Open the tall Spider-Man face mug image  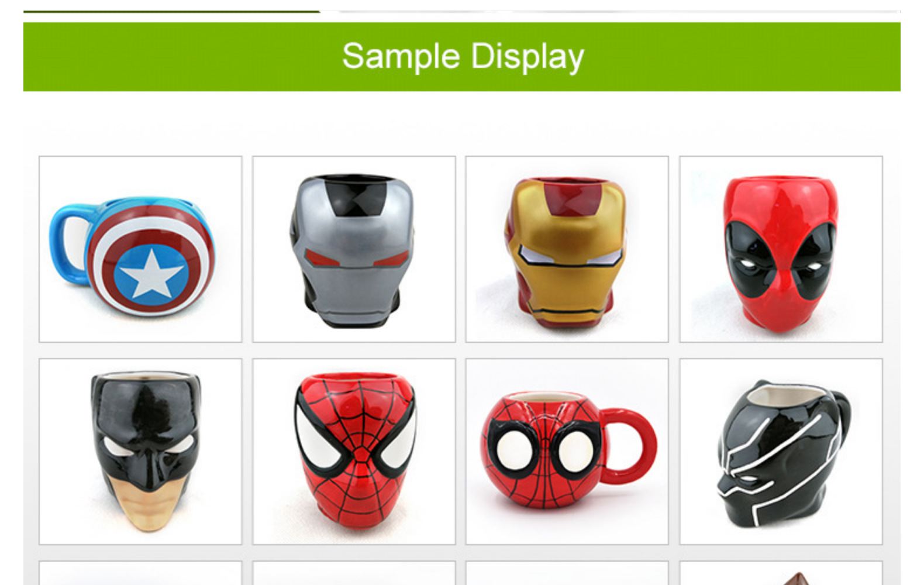(x=354, y=452)
